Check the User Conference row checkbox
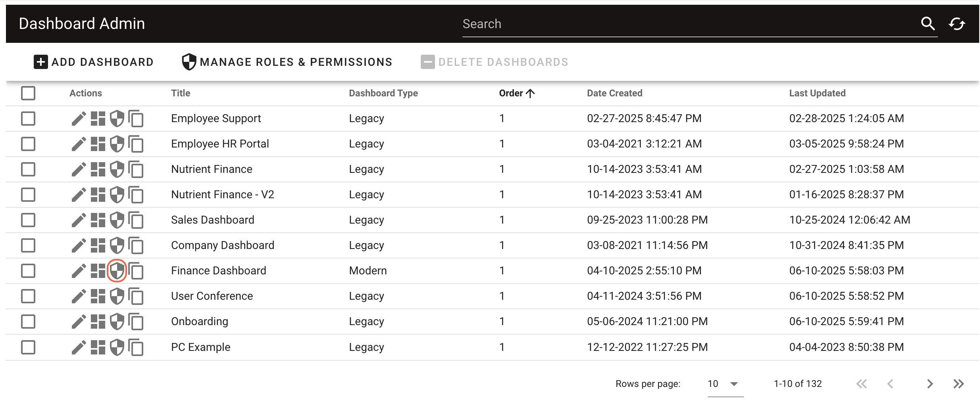 28,296
